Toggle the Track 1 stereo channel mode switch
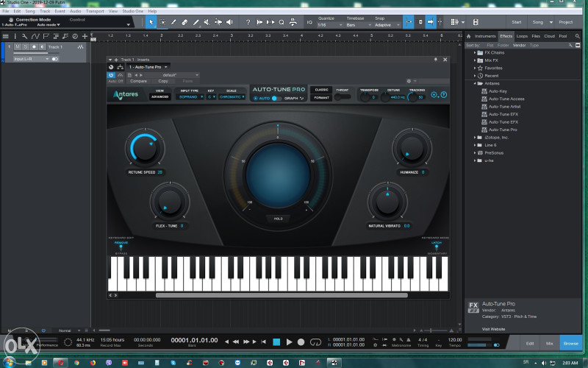This screenshot has height=368, width=588. pos(55,59)
